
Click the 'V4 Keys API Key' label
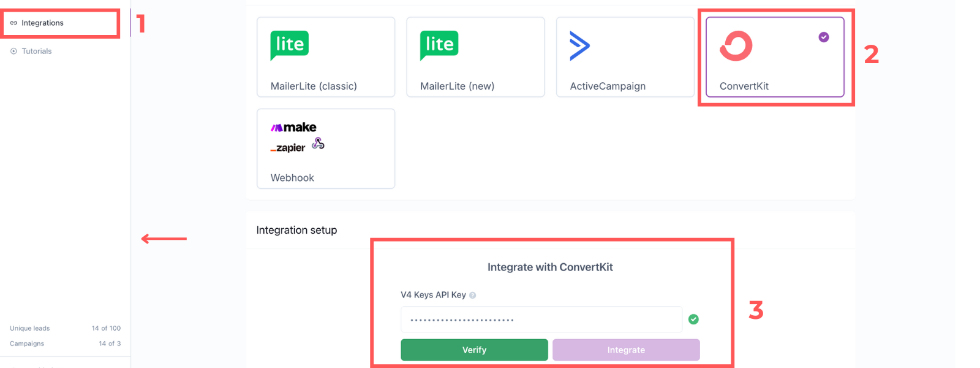(433, 295)
